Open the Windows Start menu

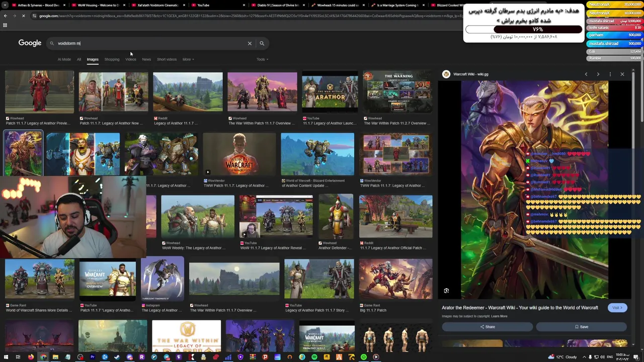[6, 357]
